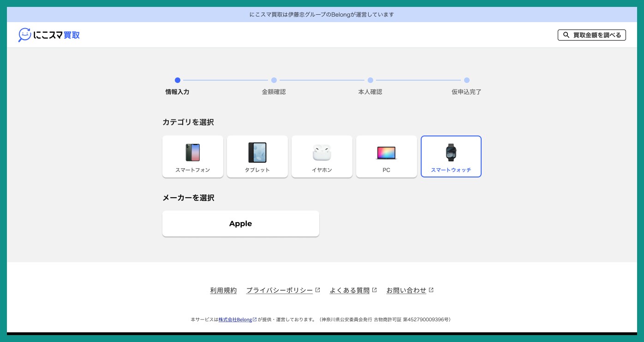
Task: Click external link icon beside よくある質問
Action: click(374, 290)
